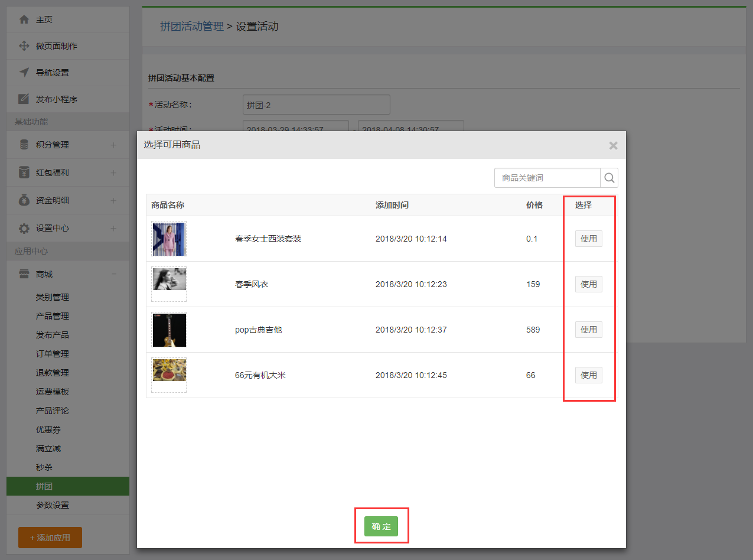Close the 选择可用商品 dialog
753x560 pixels.
pos(613,145)
